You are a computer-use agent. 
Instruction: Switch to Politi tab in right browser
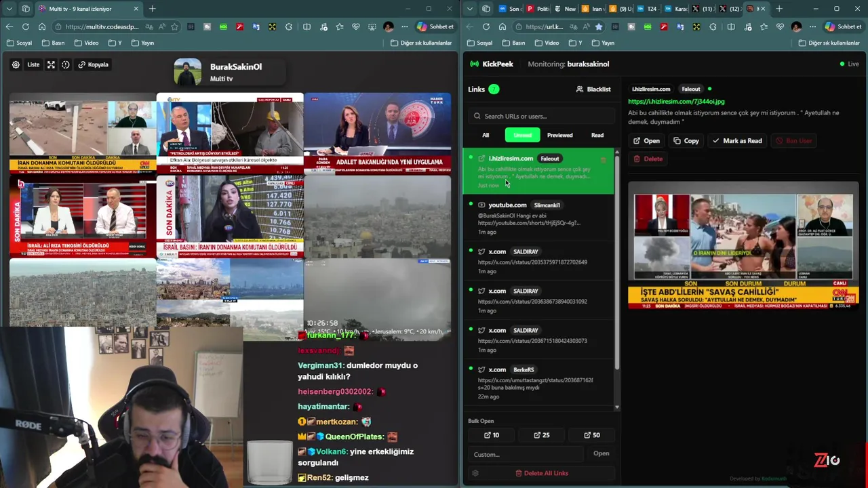click(x=537, y=9)
